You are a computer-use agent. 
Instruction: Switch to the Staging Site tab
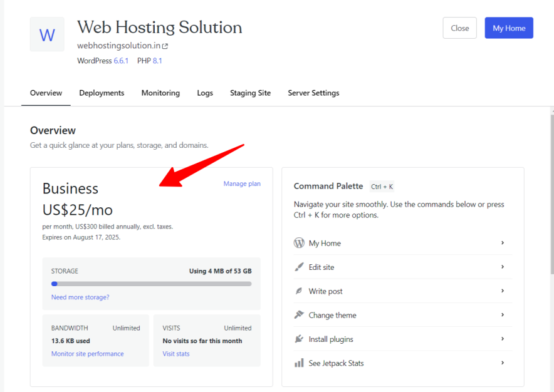point(250,93)
